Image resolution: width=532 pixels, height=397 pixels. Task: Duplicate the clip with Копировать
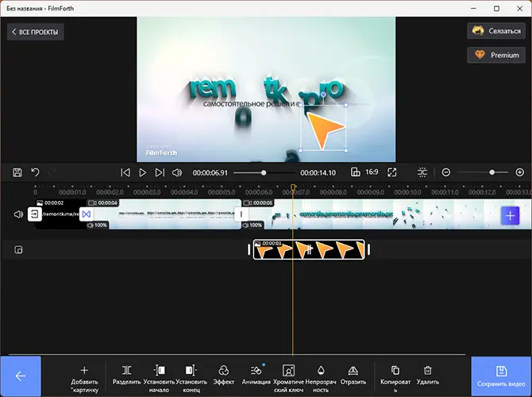click(395, 380)
